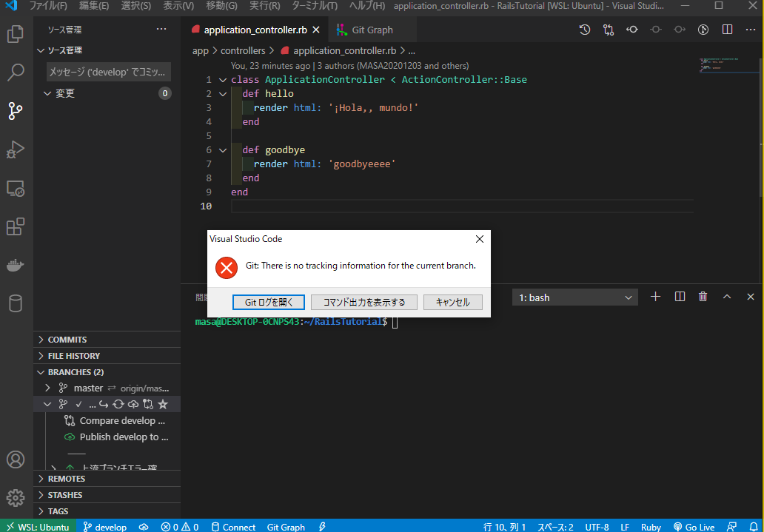
Task: Open the ファイル(F) menu
Action: (x=47, y=6)
